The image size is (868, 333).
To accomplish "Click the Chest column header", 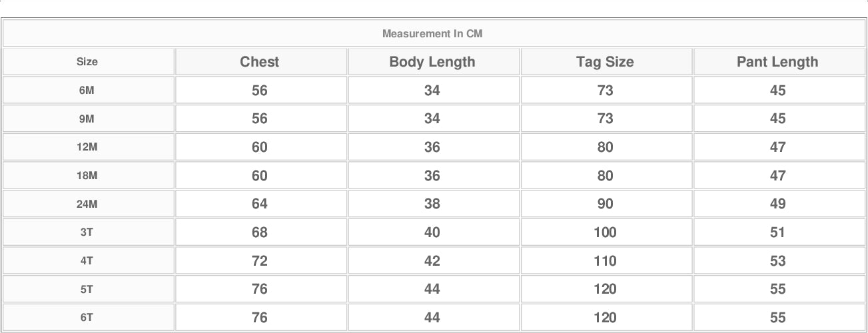I will tap(260, 62).
